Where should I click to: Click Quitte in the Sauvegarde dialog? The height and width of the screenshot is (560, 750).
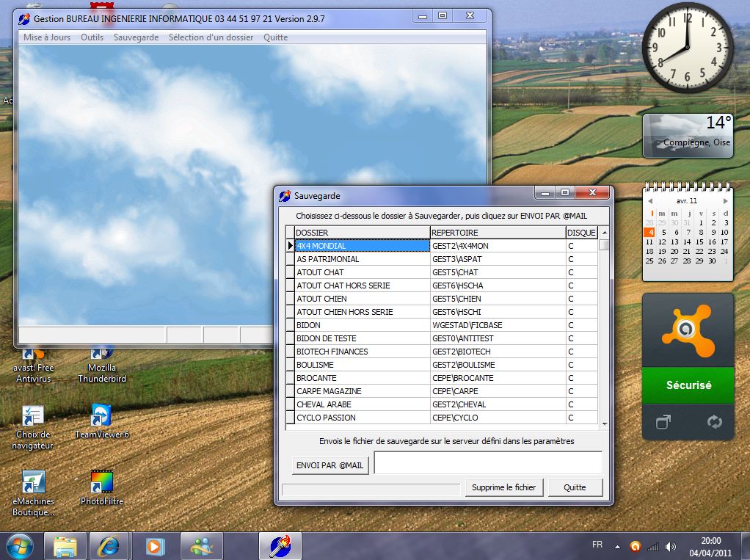575,487
